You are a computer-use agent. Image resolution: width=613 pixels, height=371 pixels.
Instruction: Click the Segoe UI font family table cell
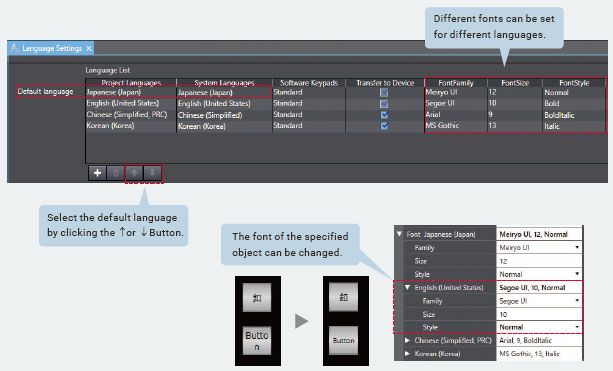[x=456, y=103]
